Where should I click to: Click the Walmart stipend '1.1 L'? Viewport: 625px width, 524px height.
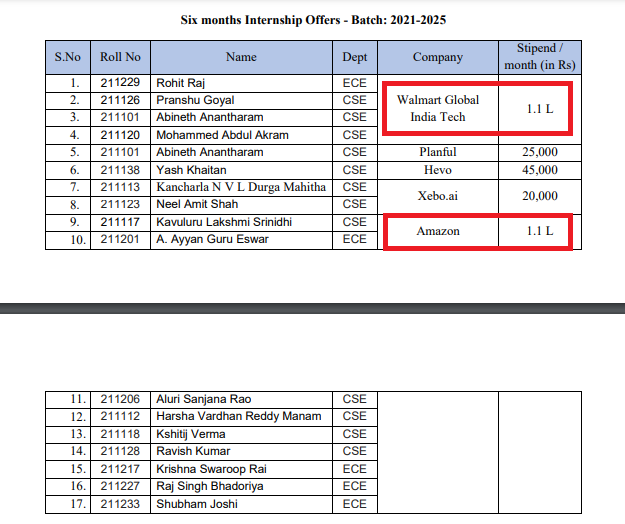pos(540,109)
